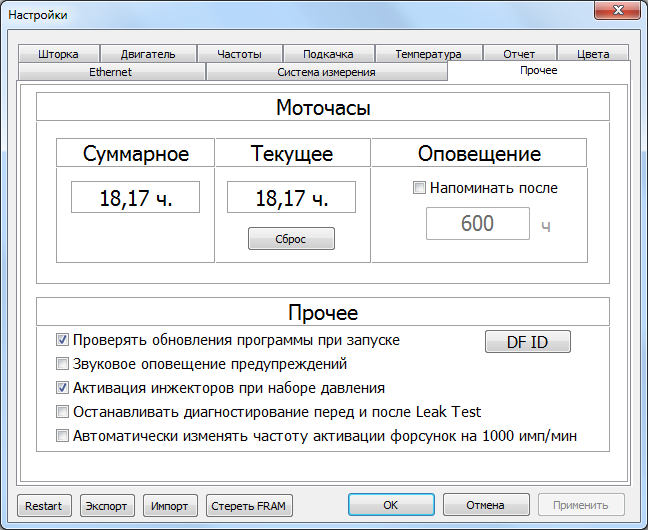Confirm settings with the OK button

(391, 505)
